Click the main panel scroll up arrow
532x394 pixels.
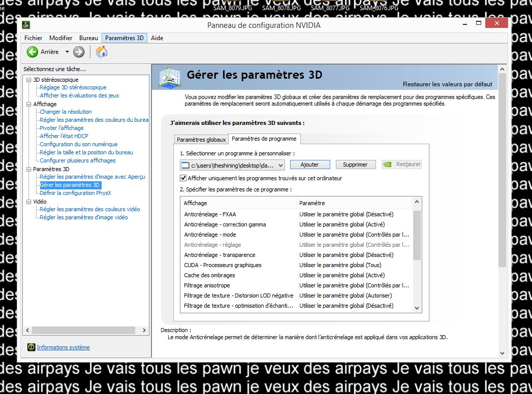click(502, 69)
